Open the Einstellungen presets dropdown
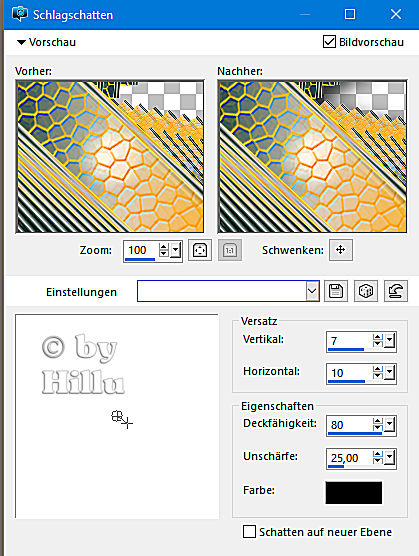419x556 pixels. coord(312,291)
